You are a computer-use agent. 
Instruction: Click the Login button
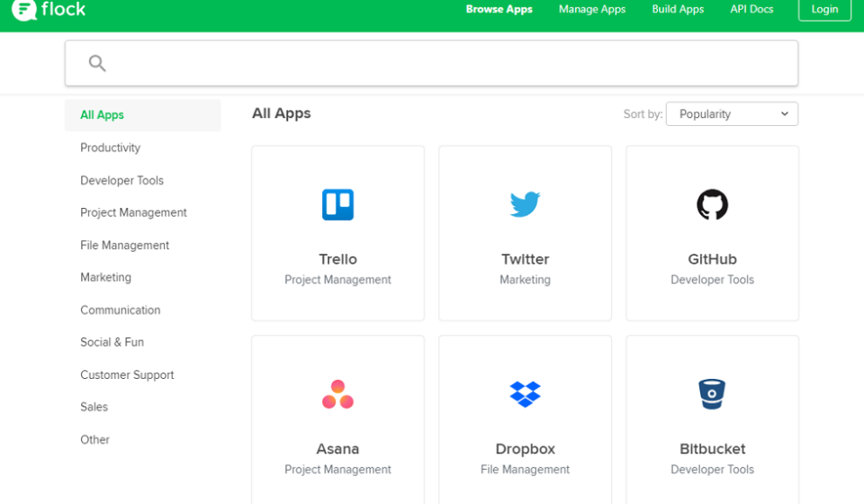point(824,9)
